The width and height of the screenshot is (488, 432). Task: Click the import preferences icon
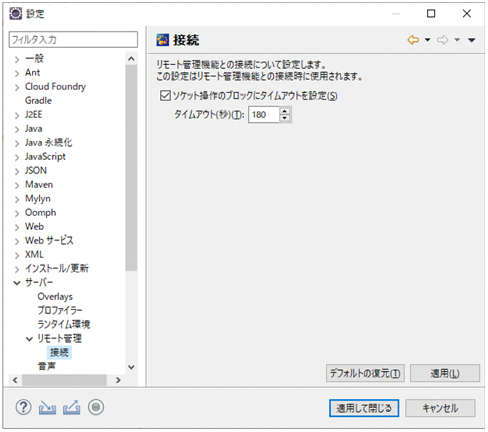[47, 407]
